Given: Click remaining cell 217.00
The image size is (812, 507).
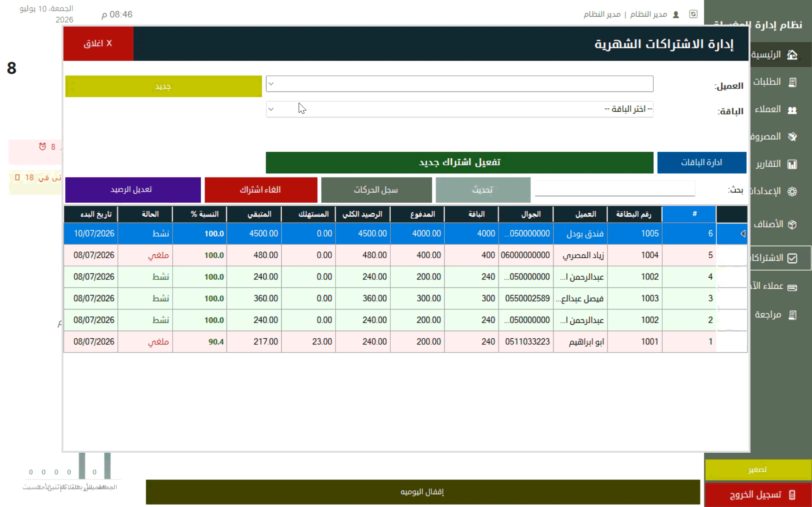Looking at the screenshot, I should pyautogui.click(x=254, y=342).
